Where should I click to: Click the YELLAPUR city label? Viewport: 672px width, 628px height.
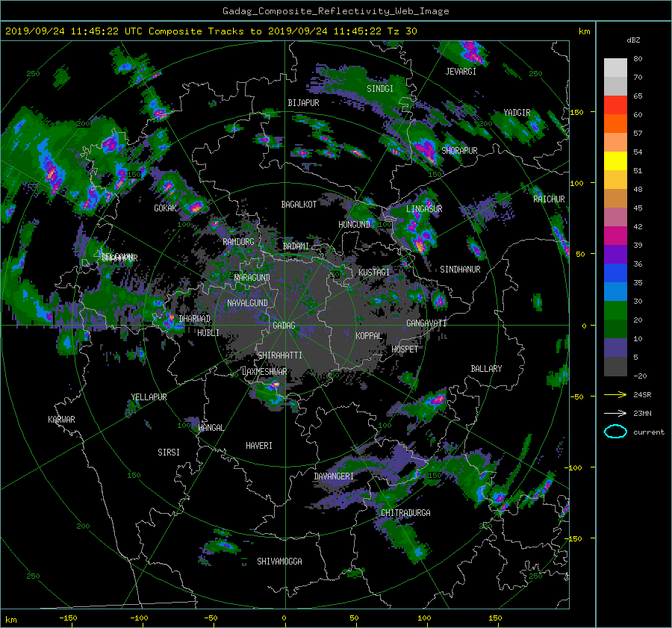[149, 397]
